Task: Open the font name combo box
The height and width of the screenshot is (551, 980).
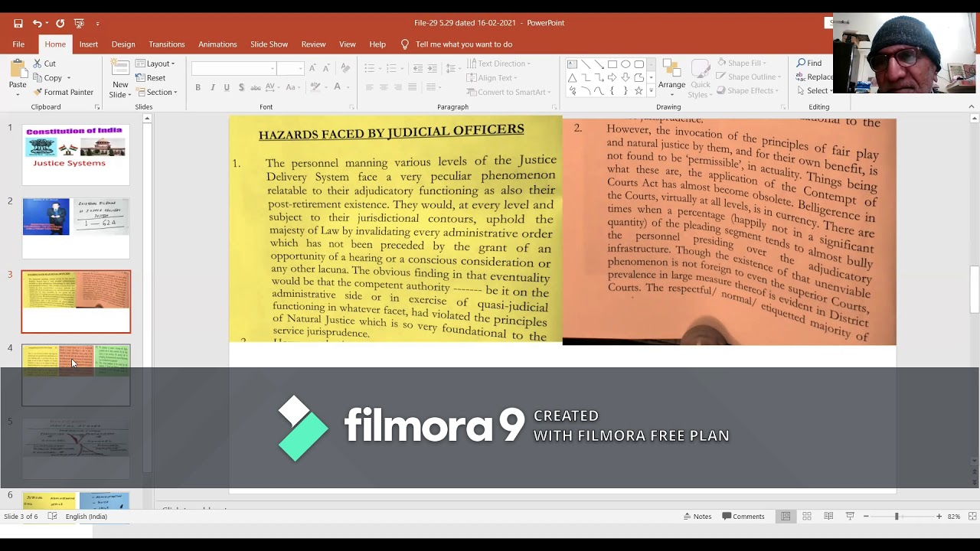Action: [x=234, y=69]
